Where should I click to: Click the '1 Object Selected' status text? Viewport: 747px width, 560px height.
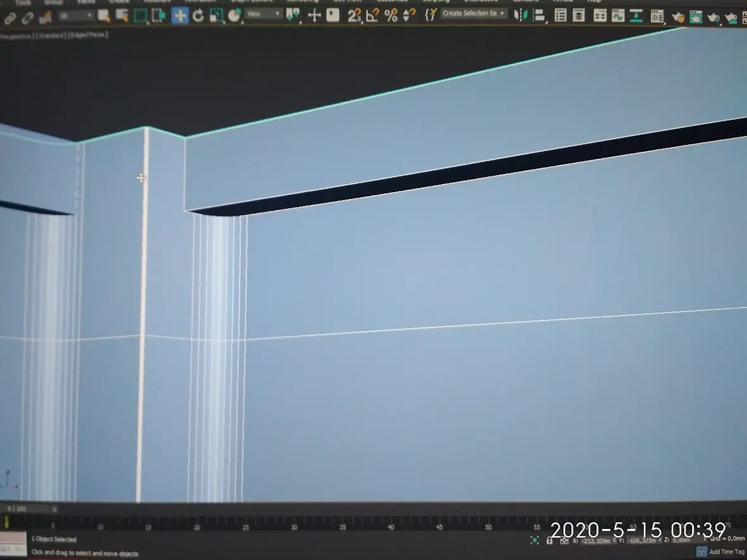pos(54,539)
